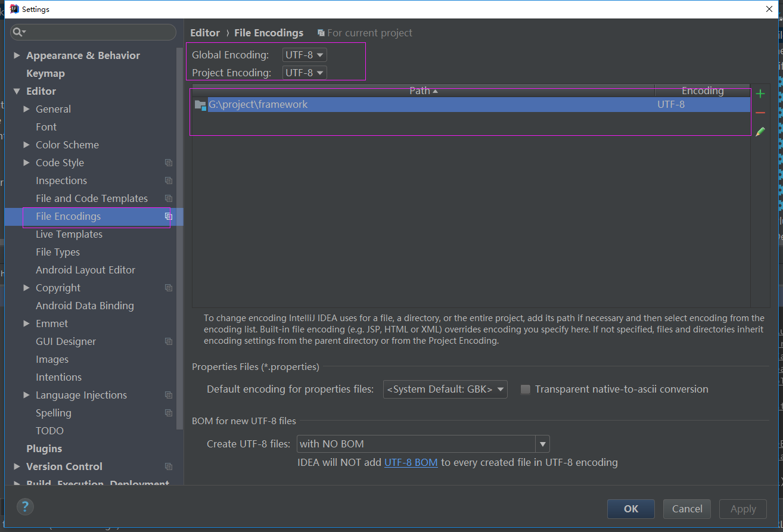The image size is (783, 532).
Task: Close the Settings dialog window
Action: pyautogui.click(x=769, y=9)
